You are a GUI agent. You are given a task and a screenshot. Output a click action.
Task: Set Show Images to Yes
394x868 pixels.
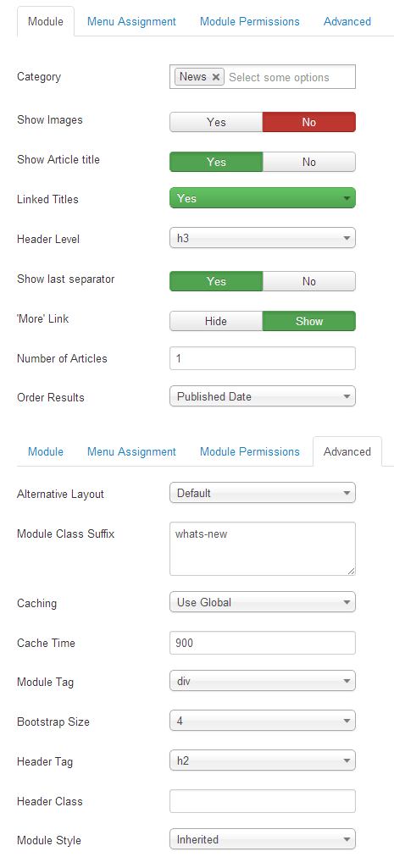(216, 122)
